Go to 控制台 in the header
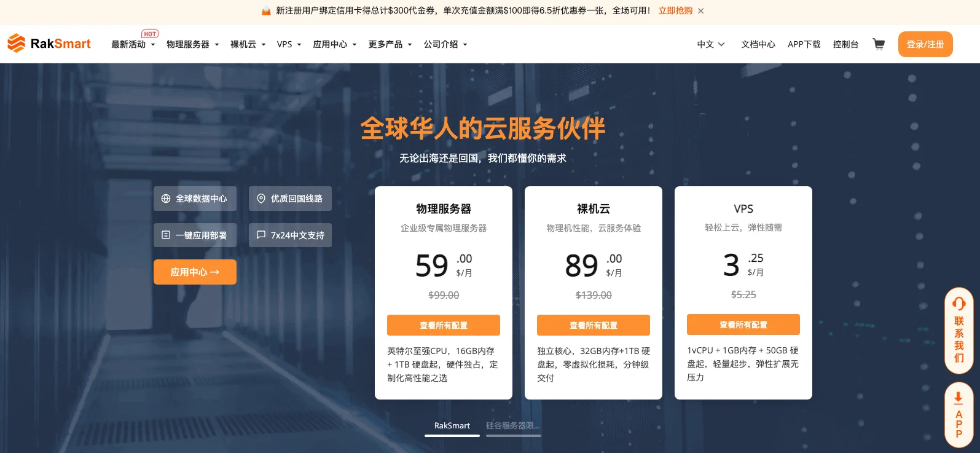Viewport: 980px width, 453px height. click(x=845, y=44)
